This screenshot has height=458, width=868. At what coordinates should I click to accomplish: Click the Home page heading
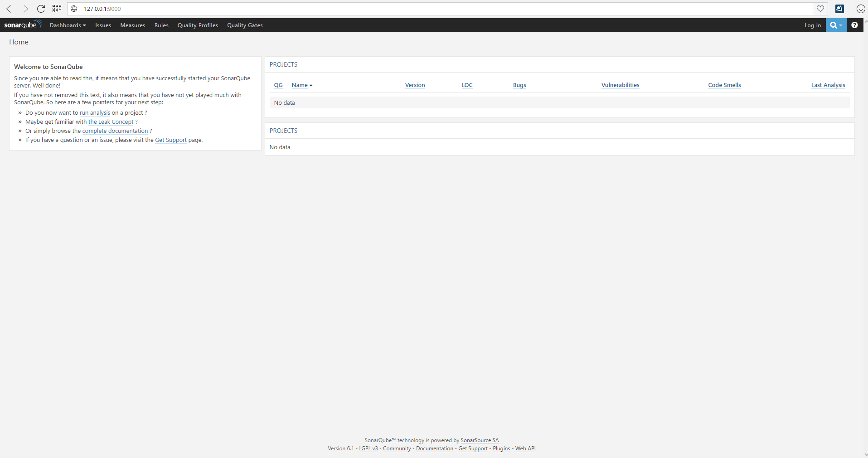point(19,42)
